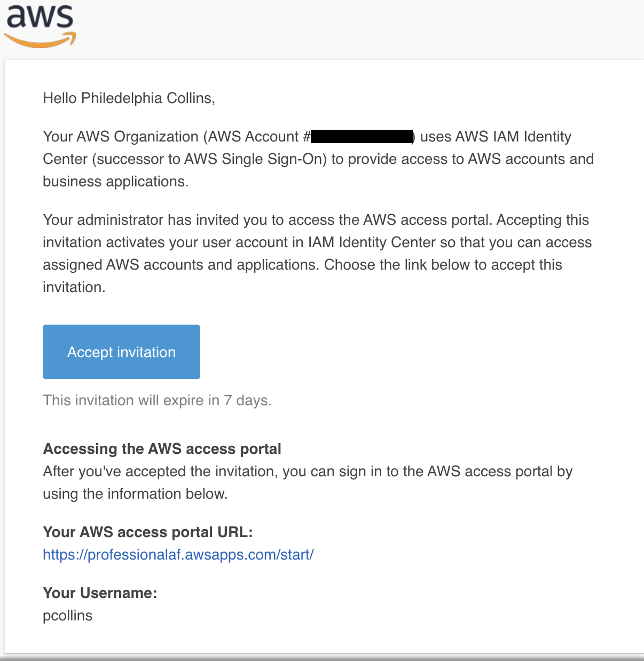Click the 'Accessing the AWS access portal' heading

[x=162, y=448]
